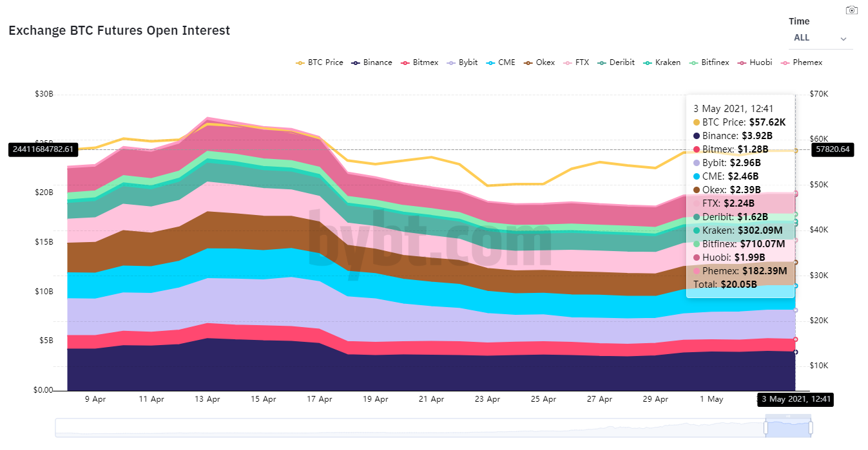Toggle Deribit series in legend

616,62
